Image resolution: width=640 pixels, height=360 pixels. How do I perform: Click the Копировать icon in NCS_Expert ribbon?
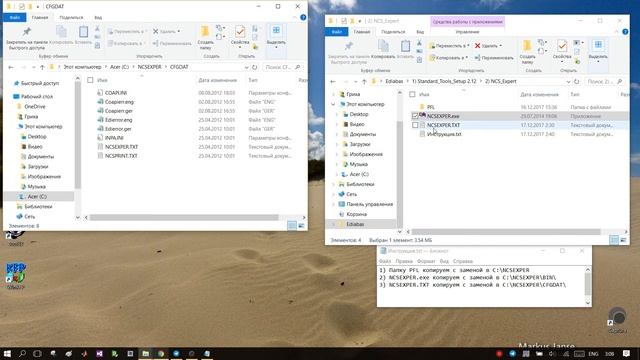tap(383, 45)
